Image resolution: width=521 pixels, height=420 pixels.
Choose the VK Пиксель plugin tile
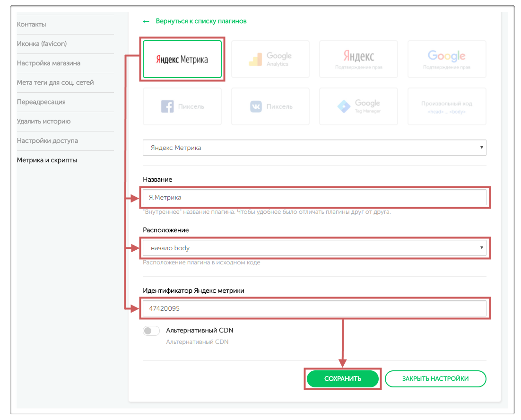coord(270,106)
